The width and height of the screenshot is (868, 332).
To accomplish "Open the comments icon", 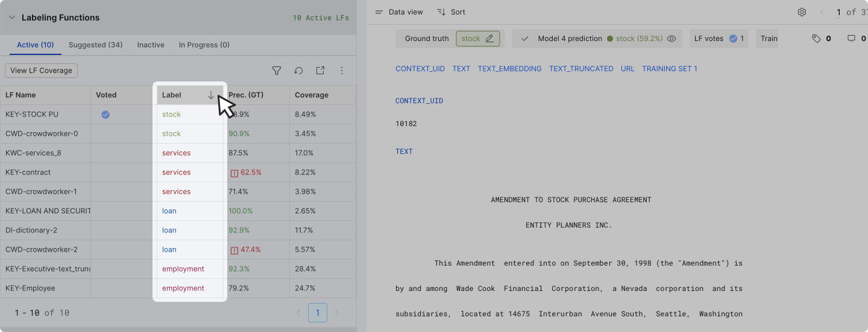I will 851,39.
